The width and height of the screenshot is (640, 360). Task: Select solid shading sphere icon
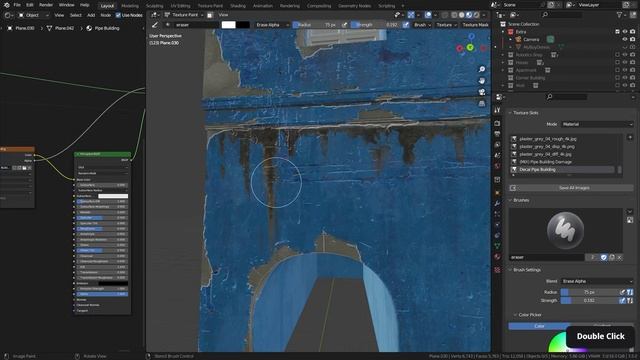coord(462,15)
